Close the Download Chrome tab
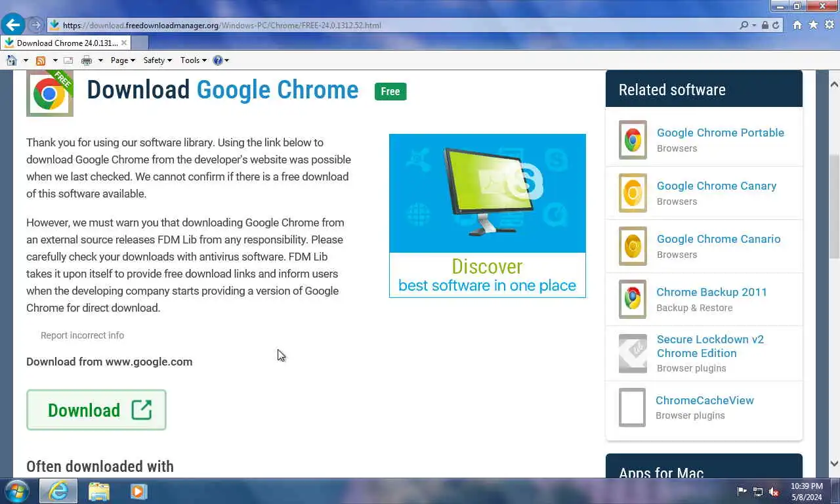This screenshot has height=504, width=840. pyautogui.click(x=124, y=43)
